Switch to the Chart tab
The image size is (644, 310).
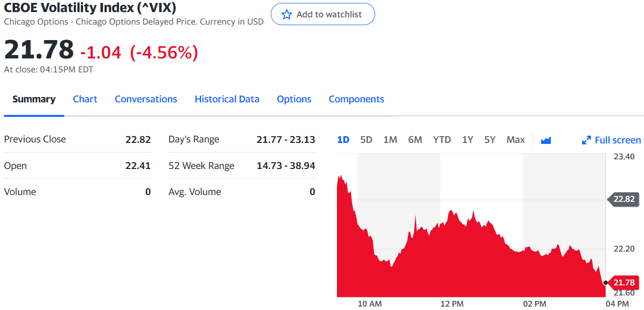coord(85,99)
